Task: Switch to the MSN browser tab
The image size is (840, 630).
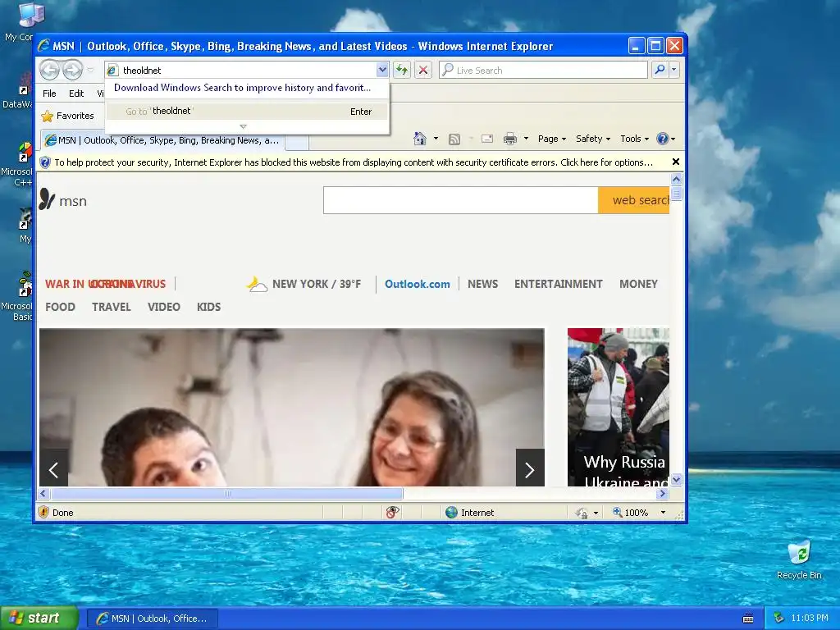Action: (162, 140)
